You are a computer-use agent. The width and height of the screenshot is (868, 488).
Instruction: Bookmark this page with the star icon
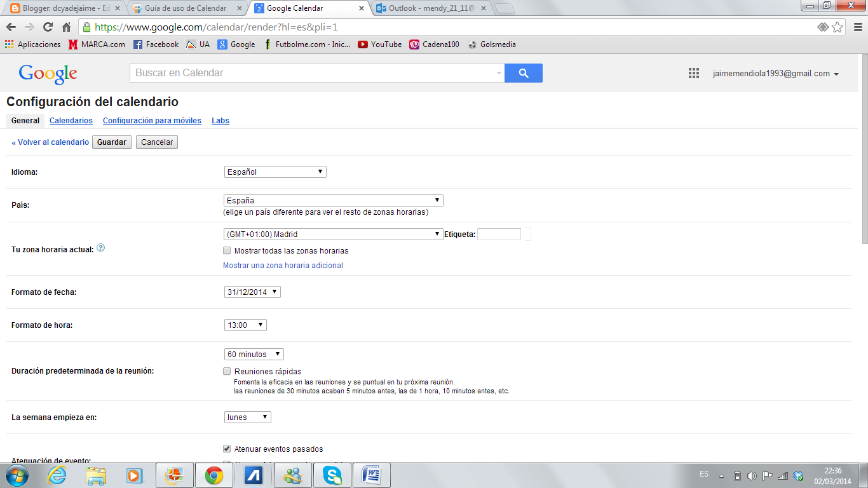click(x=837, y=27)
